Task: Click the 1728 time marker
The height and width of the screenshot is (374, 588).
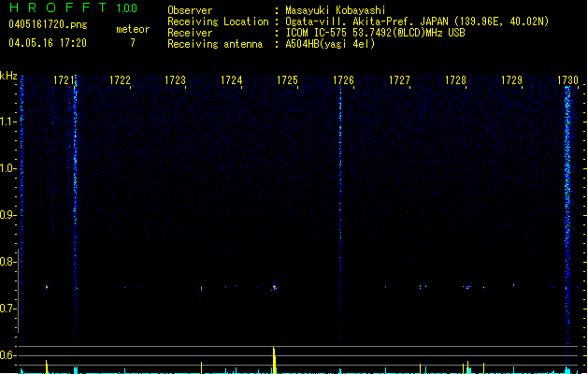Action: tap(455, 80)
